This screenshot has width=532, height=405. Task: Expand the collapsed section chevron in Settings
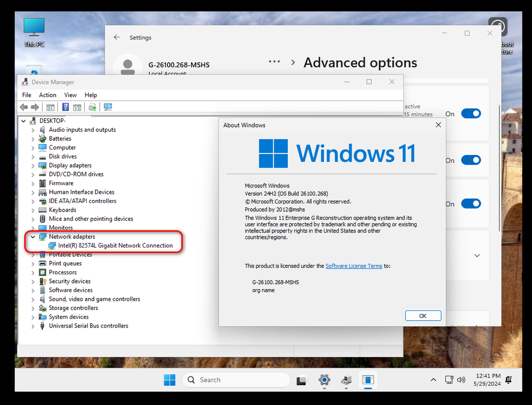pyautogui.click(x=477, y=256)
